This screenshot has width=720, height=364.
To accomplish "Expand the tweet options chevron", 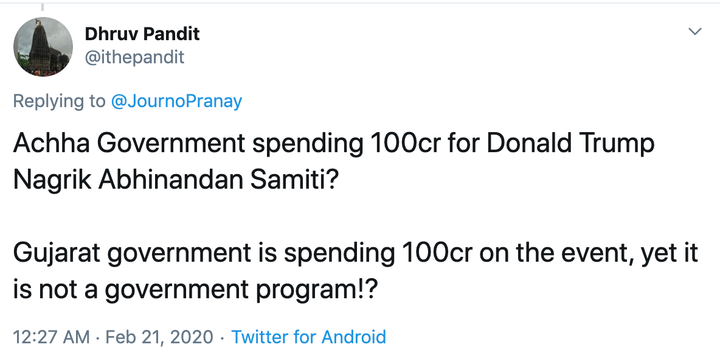I will pyautogui.click(x=695, y=32).
